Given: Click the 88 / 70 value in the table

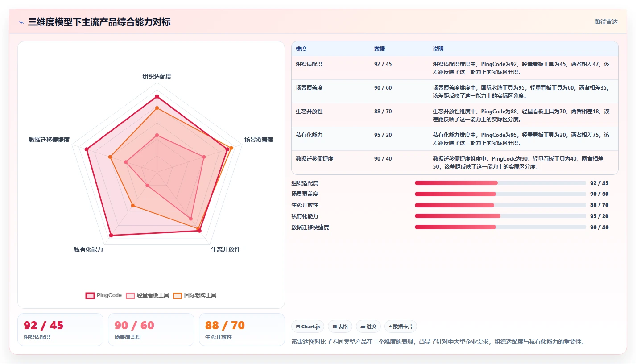Looking at the screenshot, I should coord(383,112).
